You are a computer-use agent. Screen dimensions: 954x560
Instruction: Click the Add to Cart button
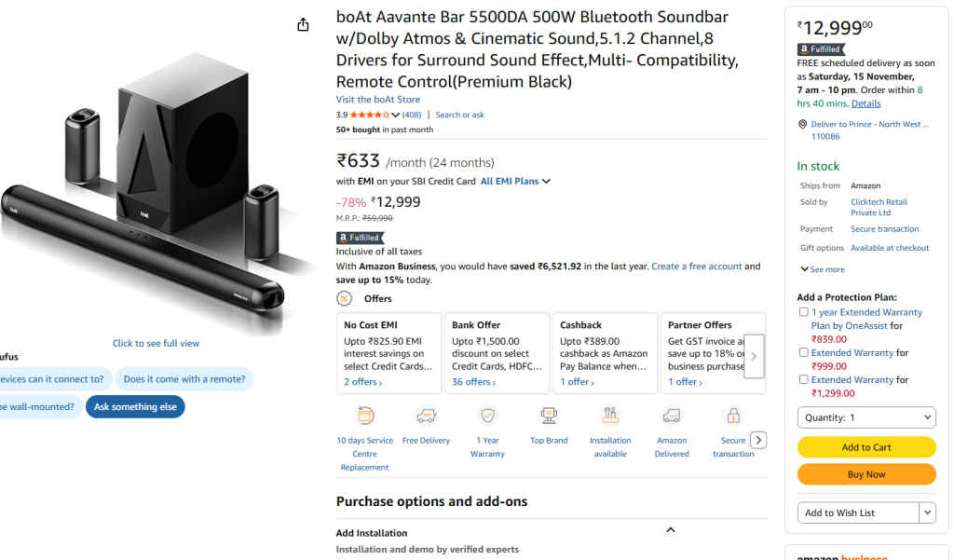(866, 447)
